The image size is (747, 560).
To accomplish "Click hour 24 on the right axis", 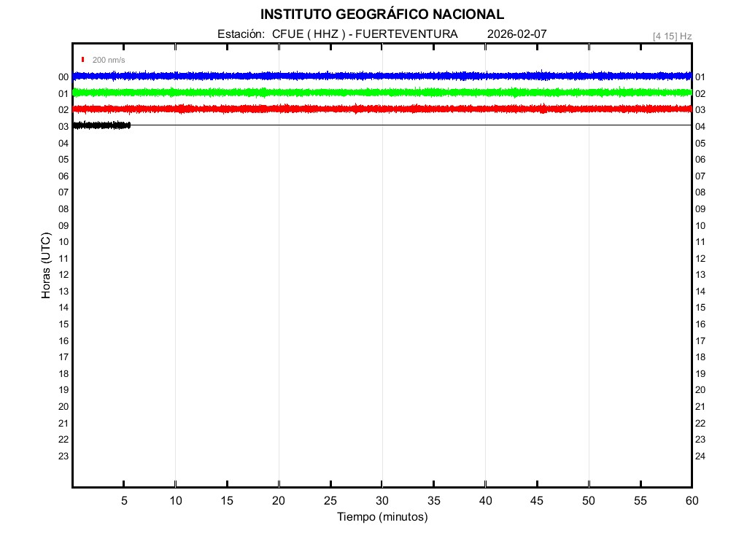I will (700, 456).
